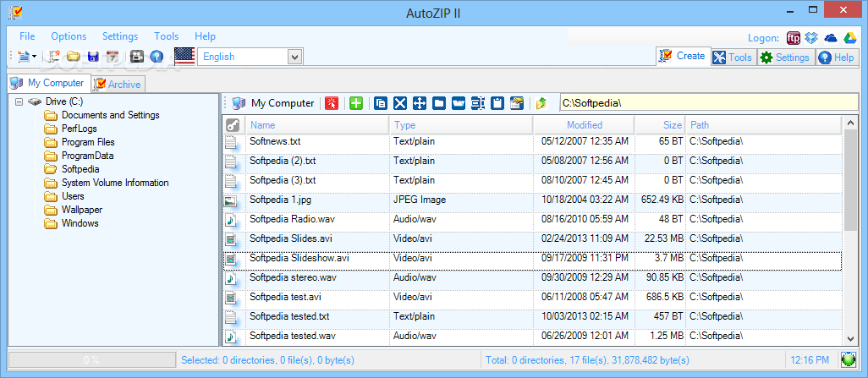868x378 pixels.
Task: Click the blue clipboard paste icon
Action: 497,103
